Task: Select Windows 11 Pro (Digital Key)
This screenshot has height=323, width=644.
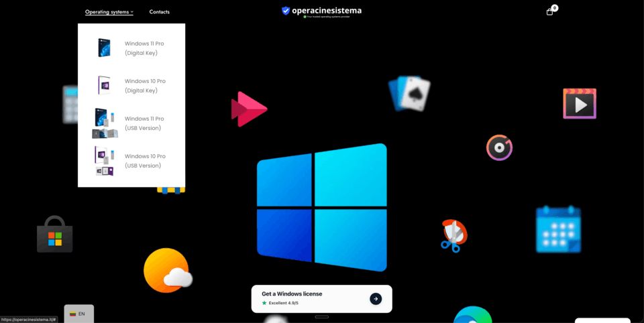Action: point(144,48)
